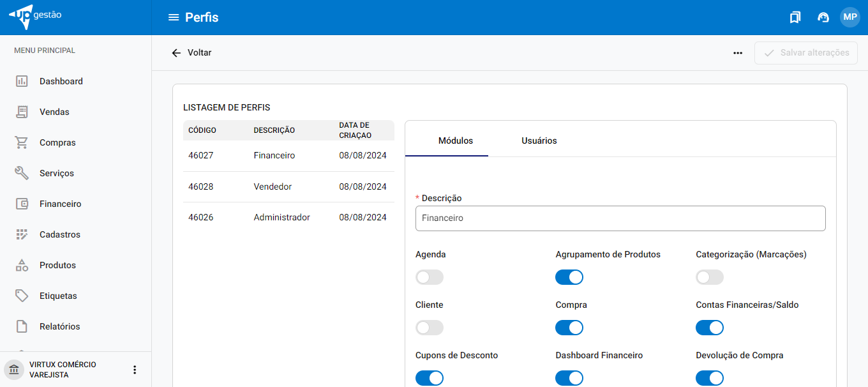
Task: Click the Dashboard chart icon in sidebar
Action: point(22,81)
